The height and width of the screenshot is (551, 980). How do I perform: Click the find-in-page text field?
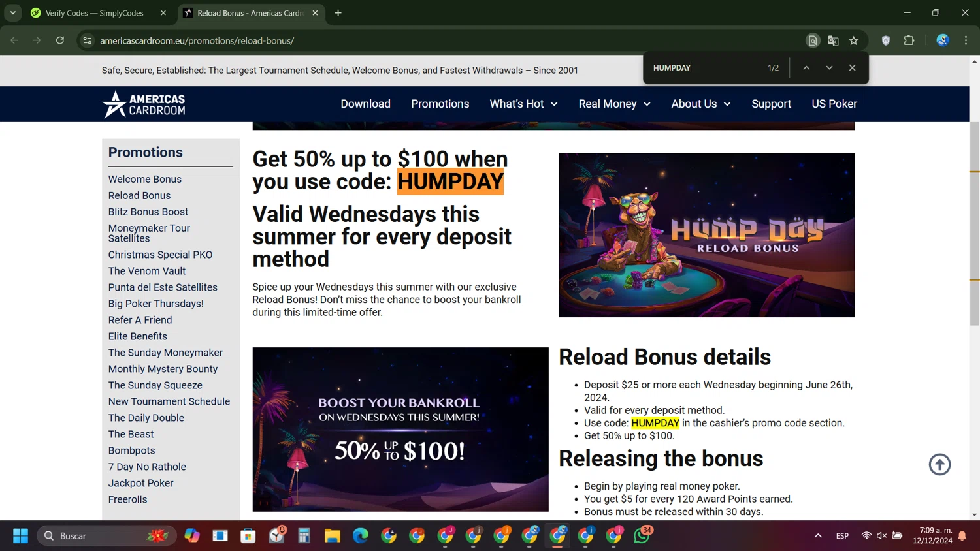(706, 68)
